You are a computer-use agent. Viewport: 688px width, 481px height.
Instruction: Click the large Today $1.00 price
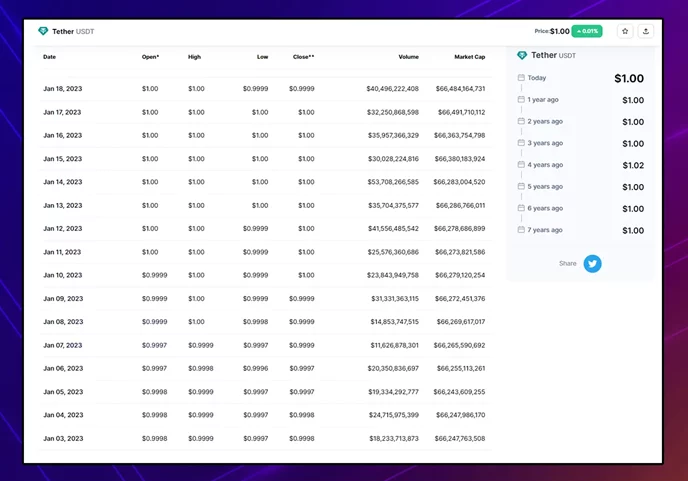tap(629, 79)
